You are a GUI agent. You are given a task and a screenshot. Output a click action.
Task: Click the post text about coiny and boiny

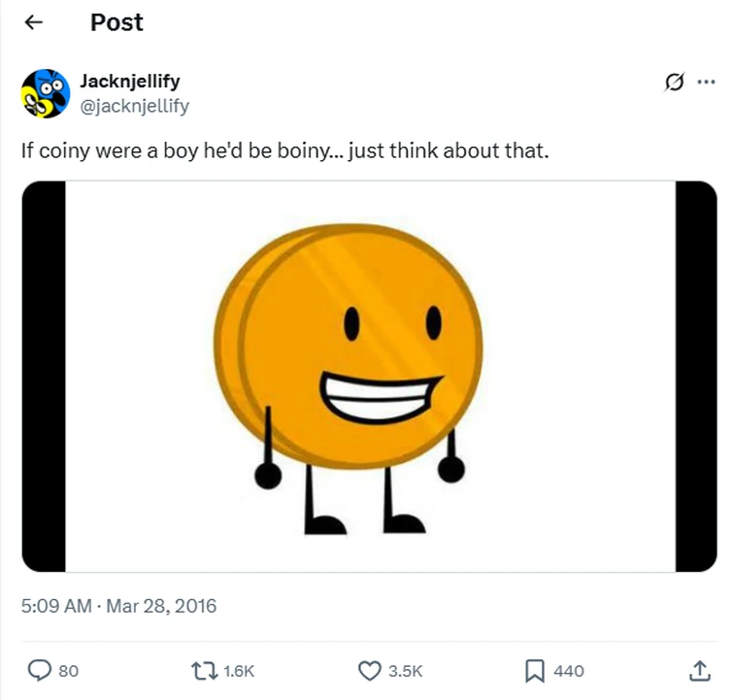[x=285, y=152]
